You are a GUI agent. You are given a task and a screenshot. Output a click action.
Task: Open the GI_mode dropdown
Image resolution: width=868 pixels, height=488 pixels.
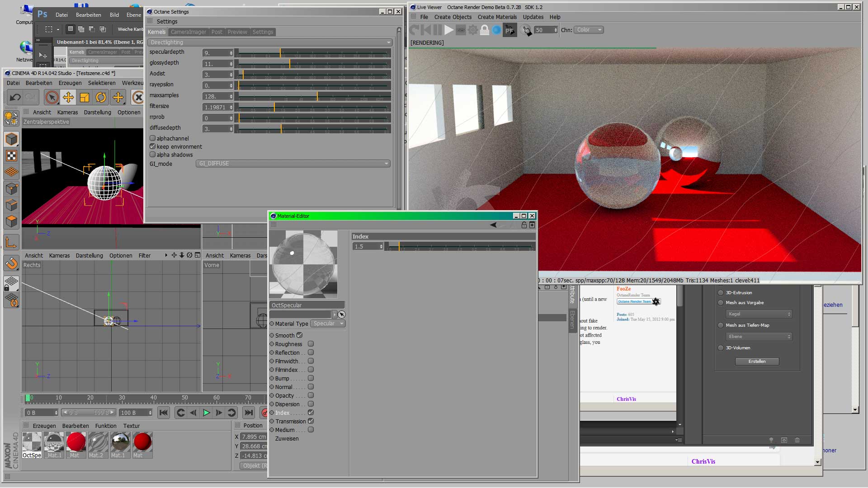pyautogui.click(x=293, y=164)
